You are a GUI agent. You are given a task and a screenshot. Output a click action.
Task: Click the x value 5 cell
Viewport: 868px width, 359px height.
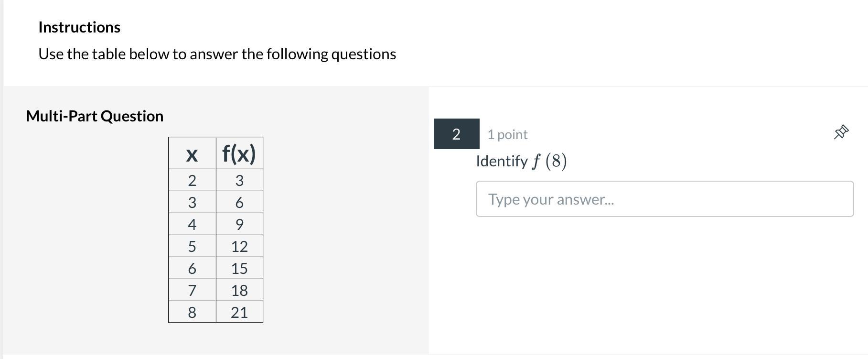(x=192, y=246)
